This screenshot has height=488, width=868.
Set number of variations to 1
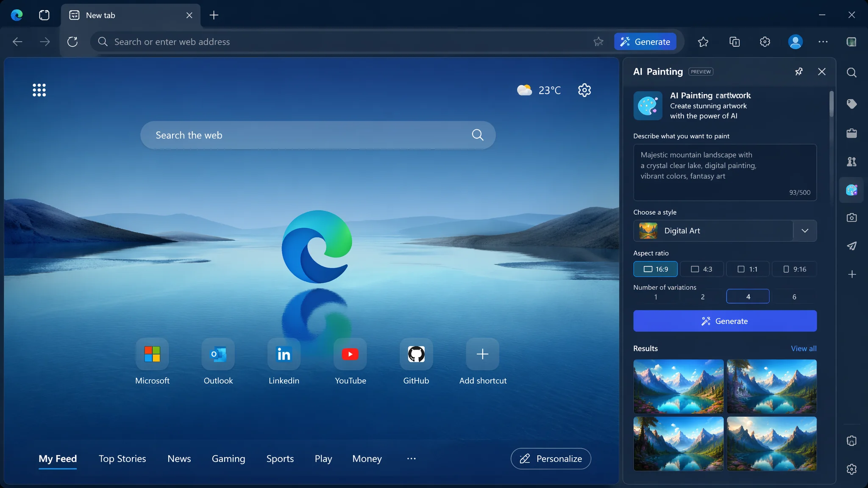655,297
